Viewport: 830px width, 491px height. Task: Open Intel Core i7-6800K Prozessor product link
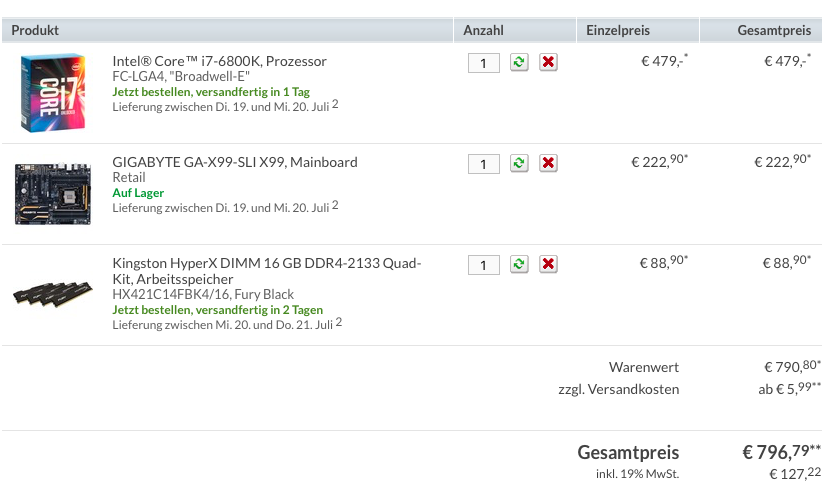(x=219, y=61)
